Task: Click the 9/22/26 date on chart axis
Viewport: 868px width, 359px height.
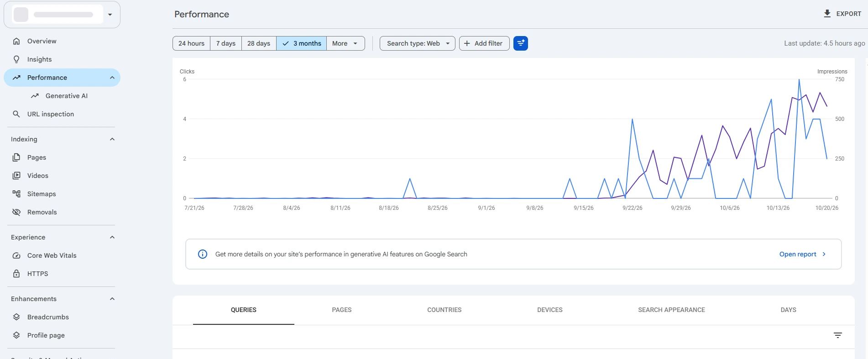Action: pyautogui.click(x=633, y=208)
